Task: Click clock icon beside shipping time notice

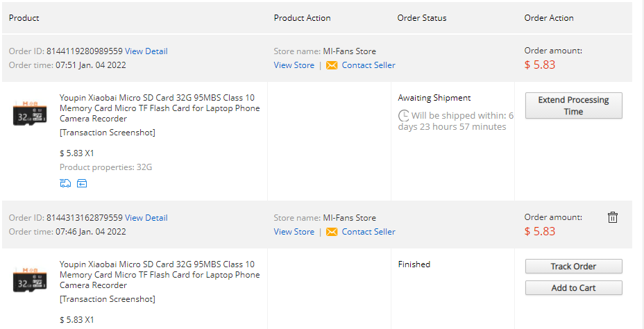Action: [x=404, y=115]
